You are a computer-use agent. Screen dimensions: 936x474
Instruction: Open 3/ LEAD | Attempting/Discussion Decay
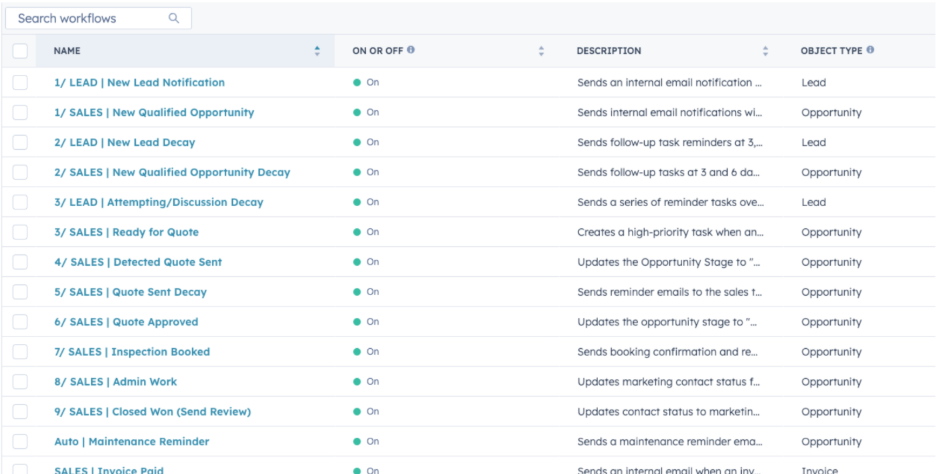pos(159,202)
